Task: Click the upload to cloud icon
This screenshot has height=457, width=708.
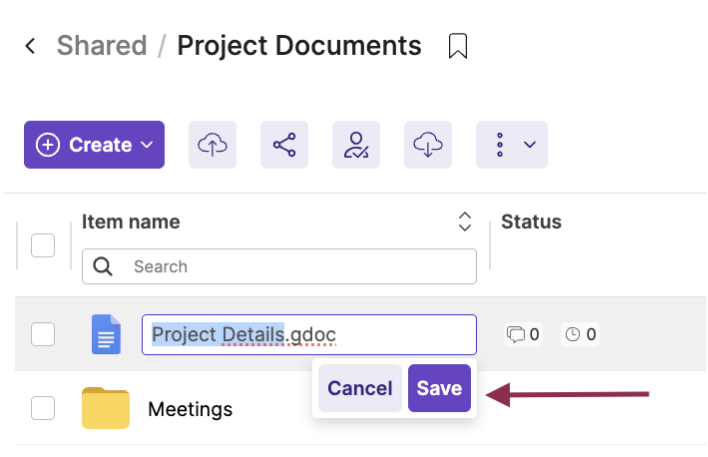Action: click(x=212, y=145)
